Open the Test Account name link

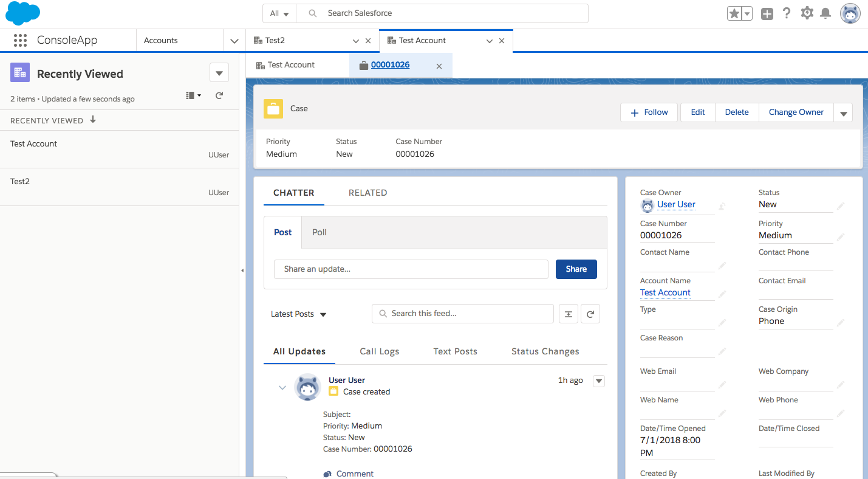click(x=665, y=292)
